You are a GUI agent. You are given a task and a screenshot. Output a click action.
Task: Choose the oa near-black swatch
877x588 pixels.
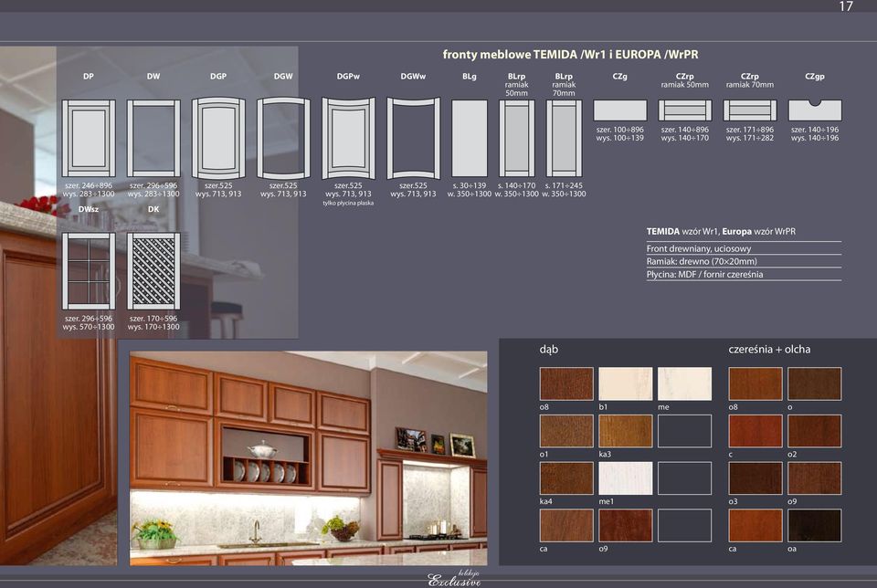[814, 525]
